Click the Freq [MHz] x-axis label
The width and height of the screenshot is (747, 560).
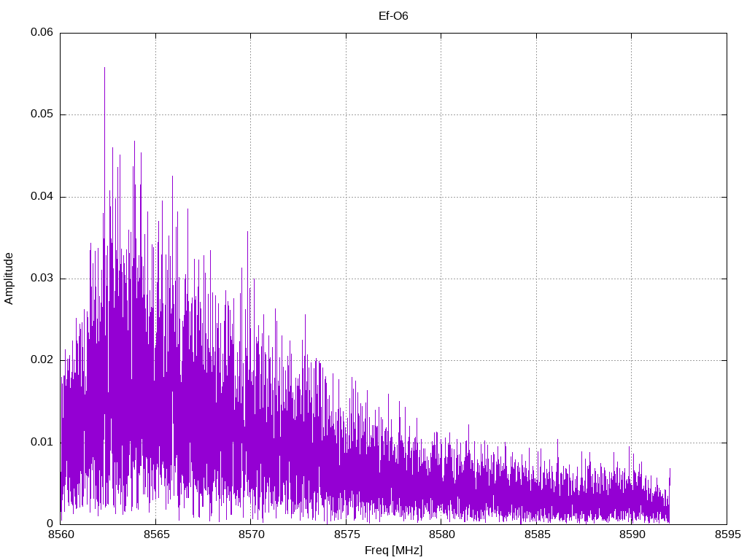(393, 551)
